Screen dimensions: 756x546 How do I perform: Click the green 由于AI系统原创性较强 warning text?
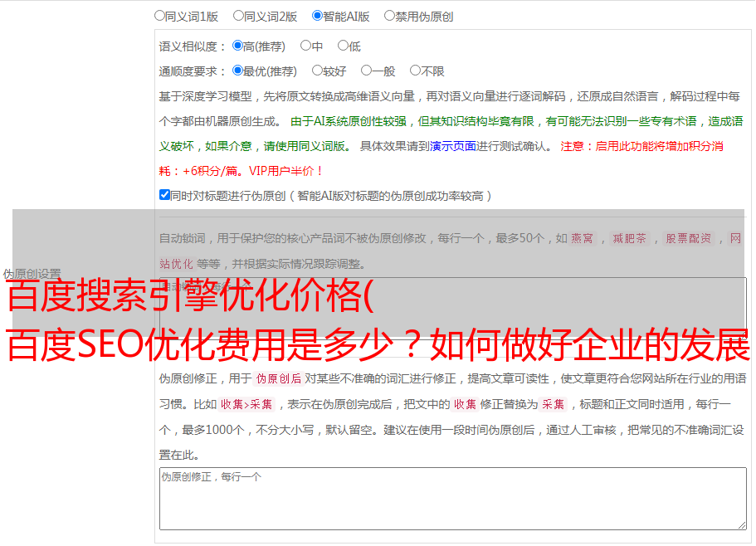(349, 121)
